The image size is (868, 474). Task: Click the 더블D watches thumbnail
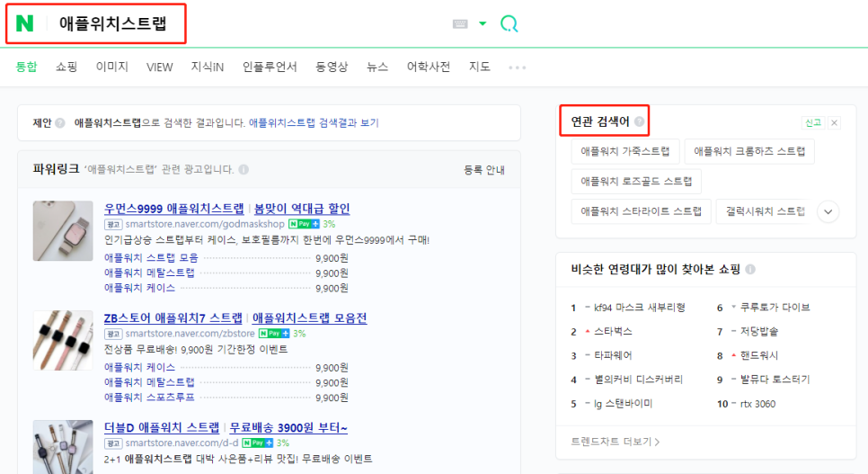[x=63, y=447]
